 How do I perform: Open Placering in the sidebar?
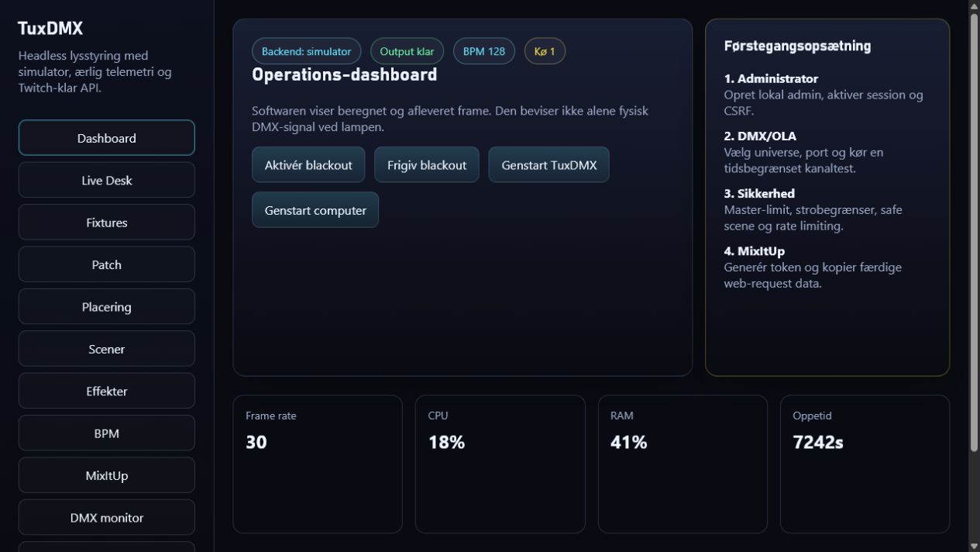[x=106, y=307]
